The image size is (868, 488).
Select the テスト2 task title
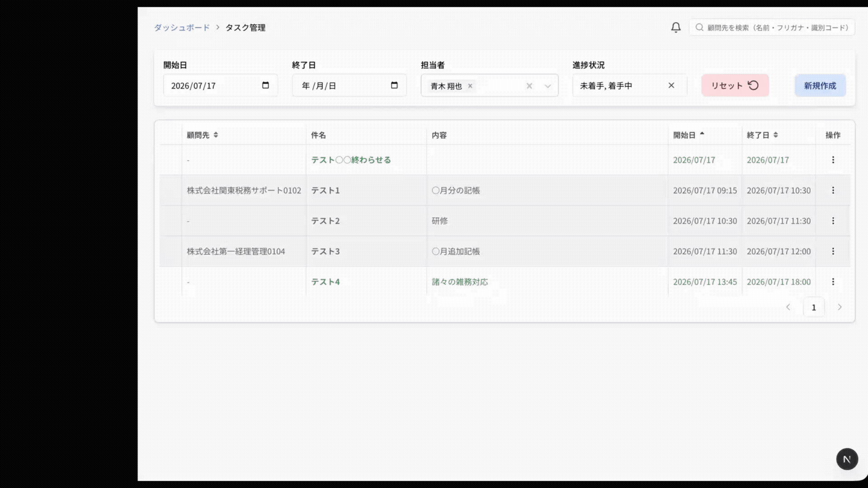pos(325,221)
